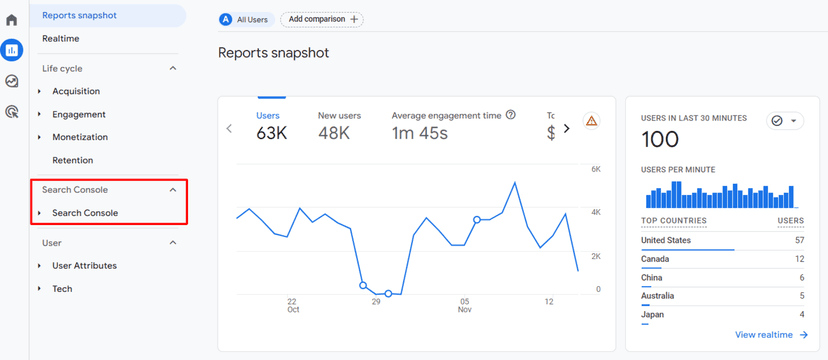Click the USERS column header
The height and width of the screenshot is (360, 828).
click(791, 221)
